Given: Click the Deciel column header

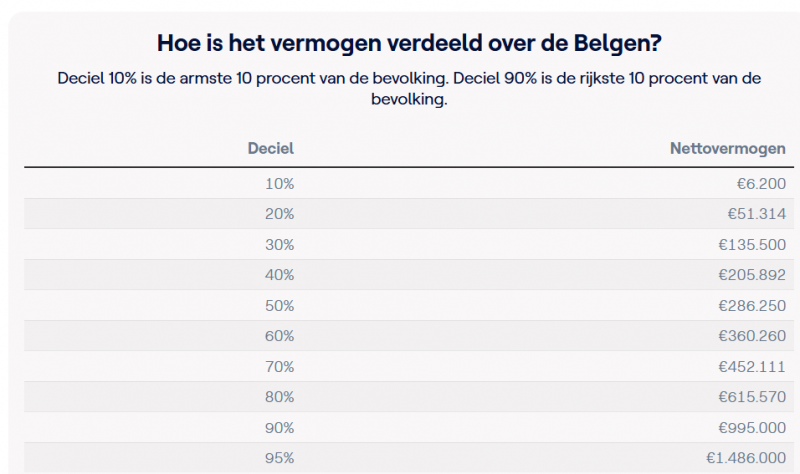Looking at the screenshot, I should coord(270,148).
